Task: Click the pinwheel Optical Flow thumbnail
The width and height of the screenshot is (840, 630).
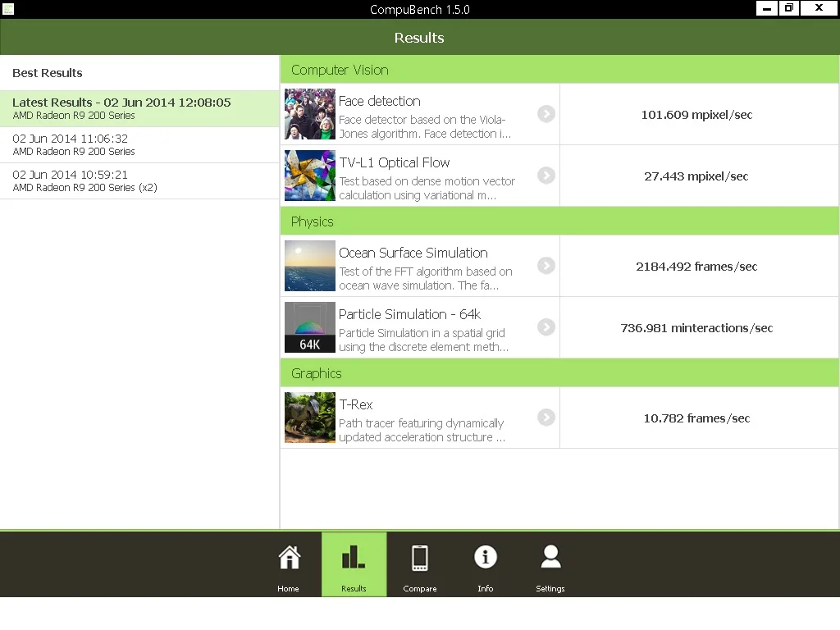Action: [x=309, y=176]
